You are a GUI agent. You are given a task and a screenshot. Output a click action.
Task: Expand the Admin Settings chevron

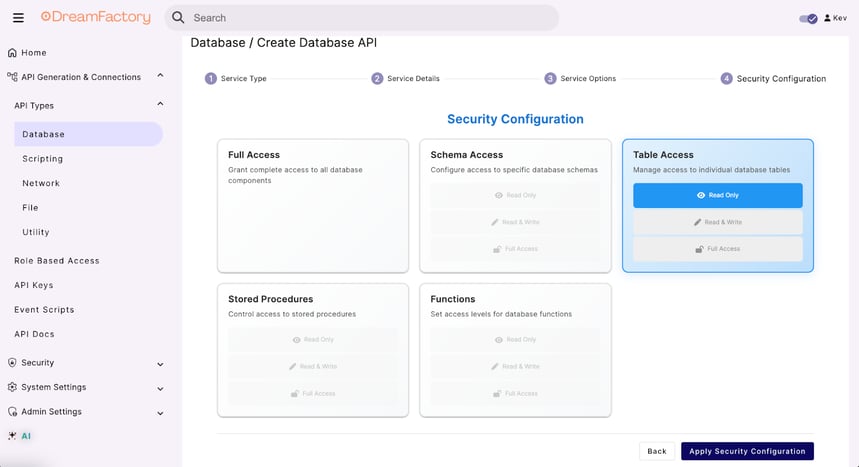(160, 413)
